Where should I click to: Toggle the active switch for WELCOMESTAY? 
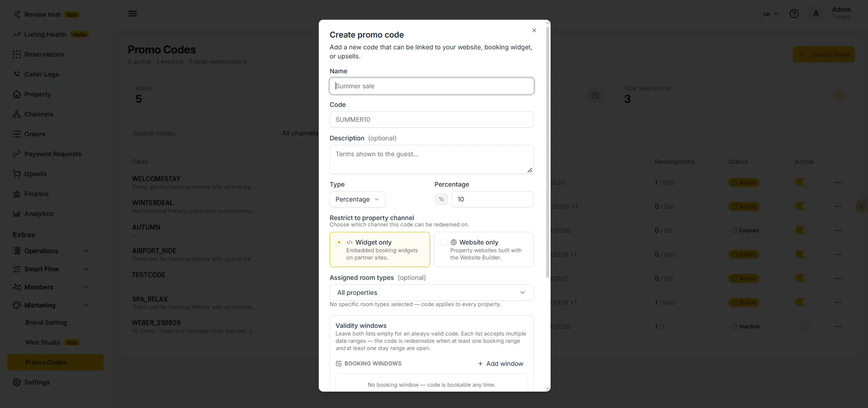tap(802, 182)
